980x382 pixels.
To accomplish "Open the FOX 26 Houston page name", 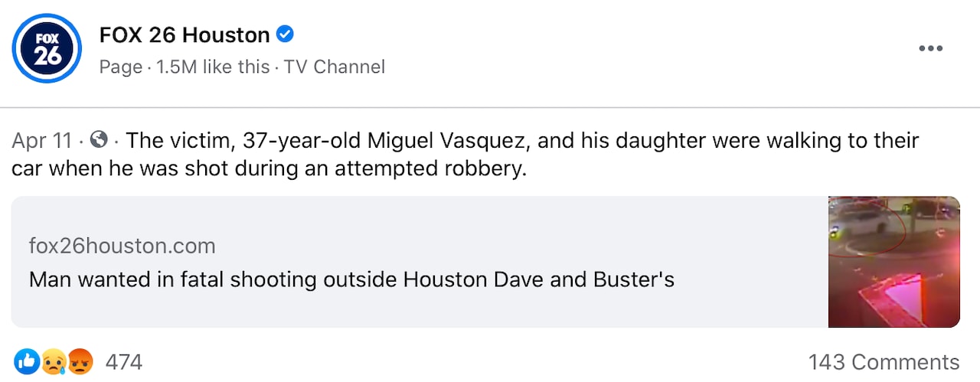I will pos(185,35).
